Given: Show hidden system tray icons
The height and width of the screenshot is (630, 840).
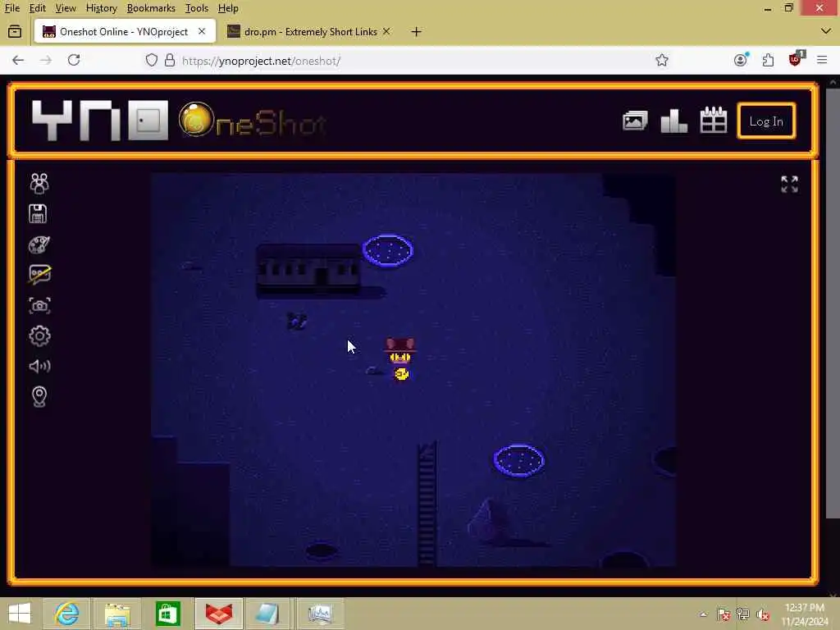Looking at the screenshot, I should click(x=703, y=614).
